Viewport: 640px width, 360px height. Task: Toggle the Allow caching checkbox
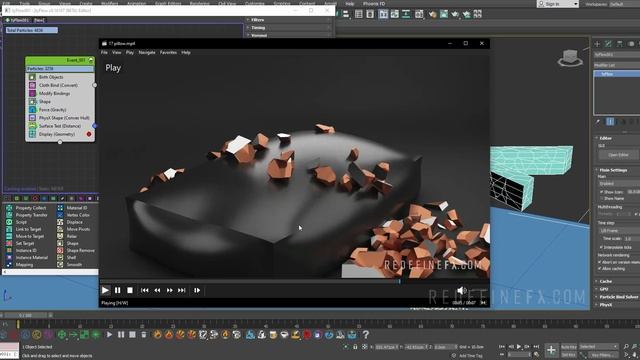(599, 269)
